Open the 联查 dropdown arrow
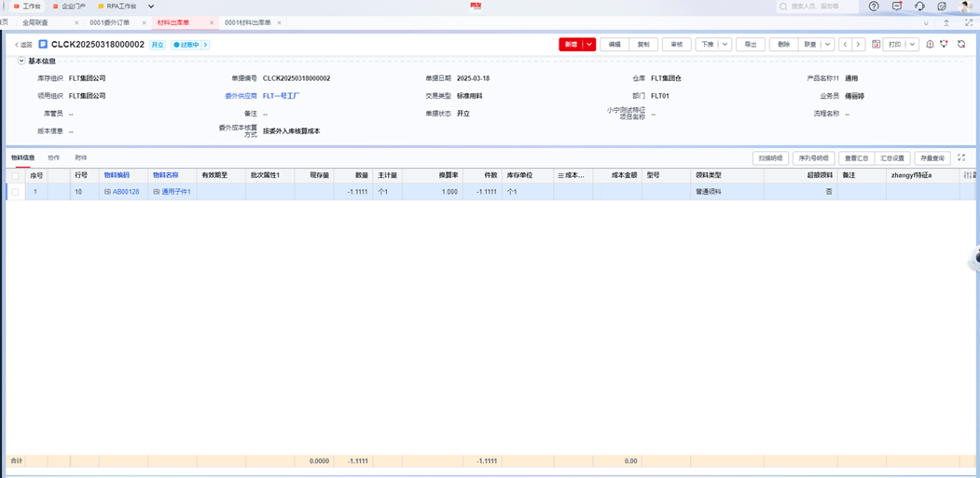980x478 pixels. click(827, 45)
